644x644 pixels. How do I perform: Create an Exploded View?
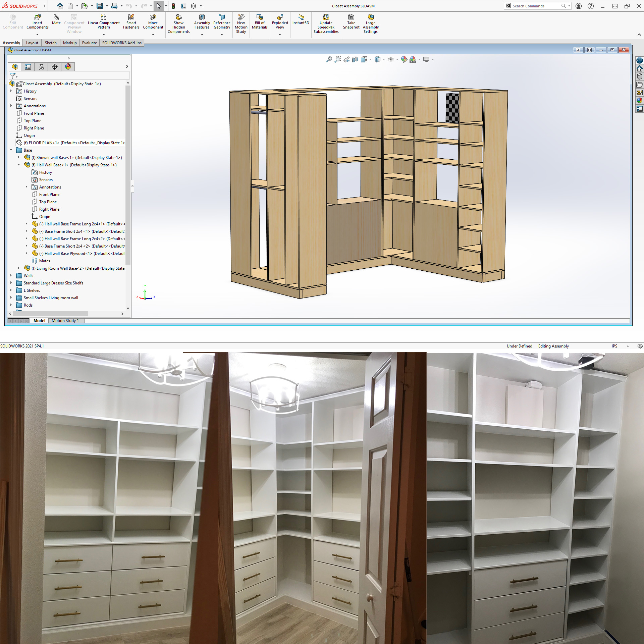(x=280, y=22)
